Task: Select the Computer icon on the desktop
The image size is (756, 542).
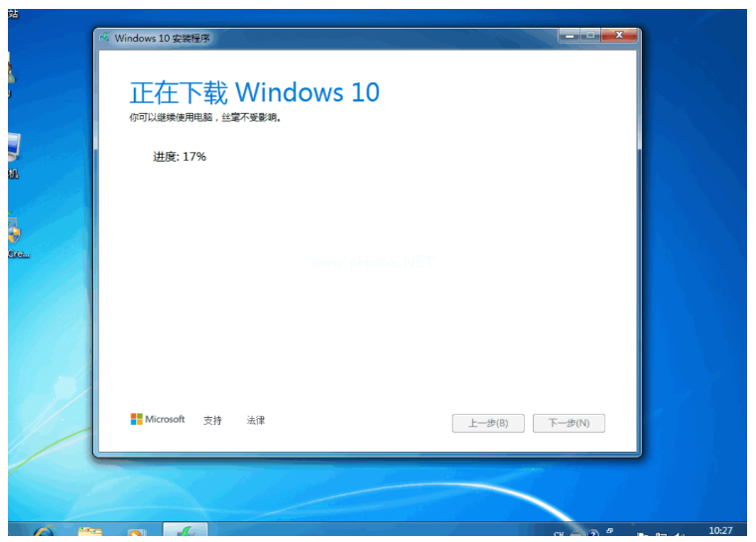Action: [13, 151]
